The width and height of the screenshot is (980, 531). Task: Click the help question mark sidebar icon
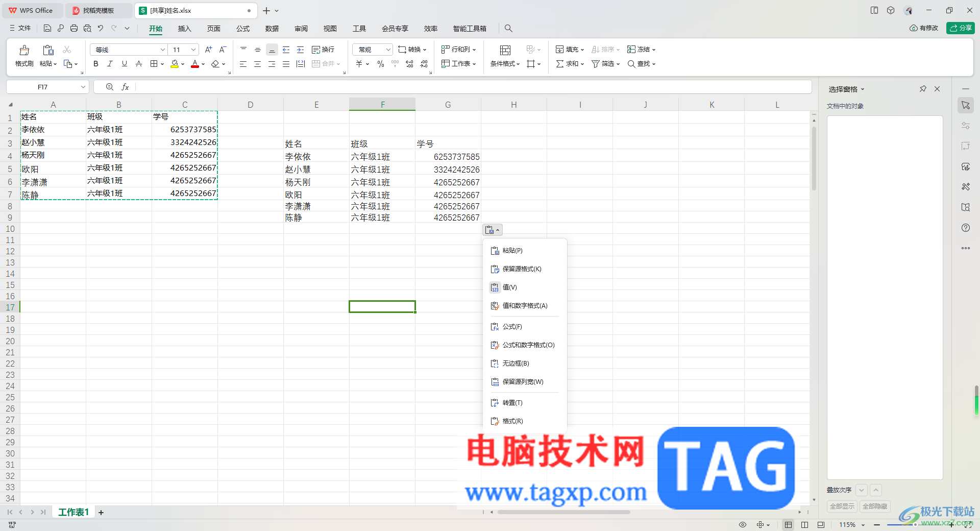click(x=966, y=228)
